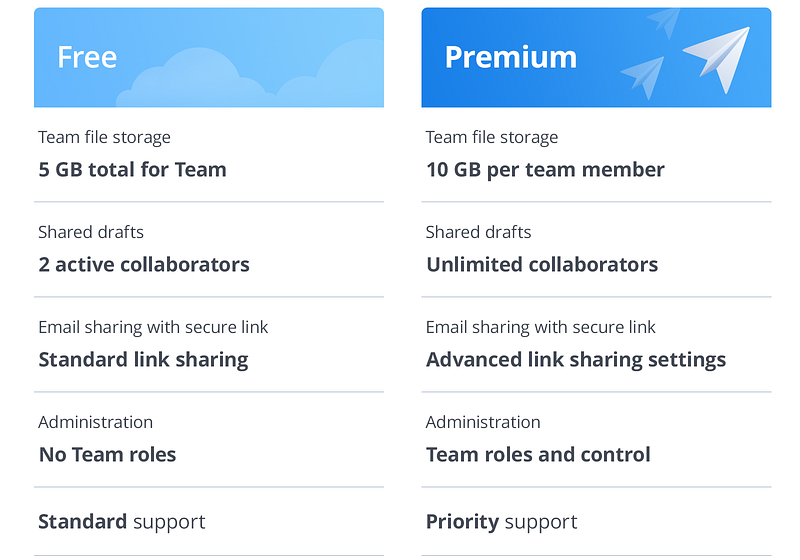
Task: Click "Standard link sharing" feature
Action: [143, 359]
